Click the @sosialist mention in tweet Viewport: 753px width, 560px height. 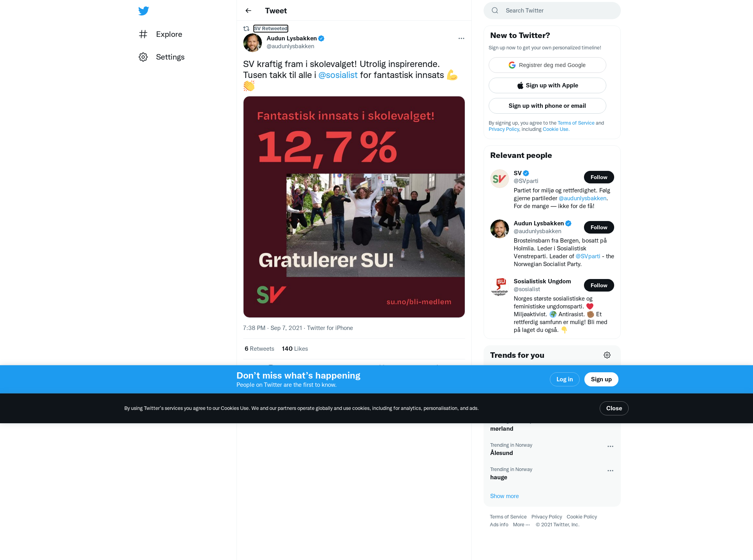pos(338,75)
